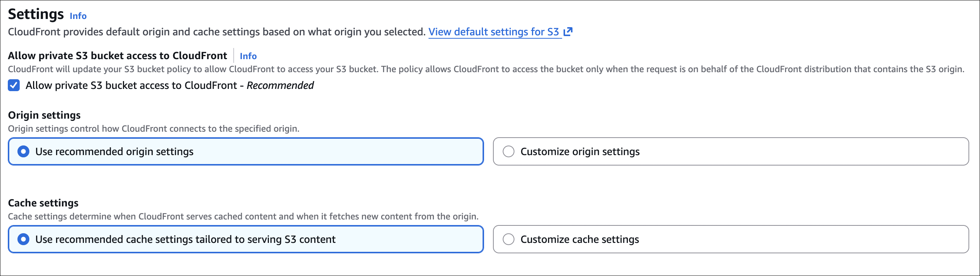
Task: Click the Settings page heading
Action: point(36,15)
